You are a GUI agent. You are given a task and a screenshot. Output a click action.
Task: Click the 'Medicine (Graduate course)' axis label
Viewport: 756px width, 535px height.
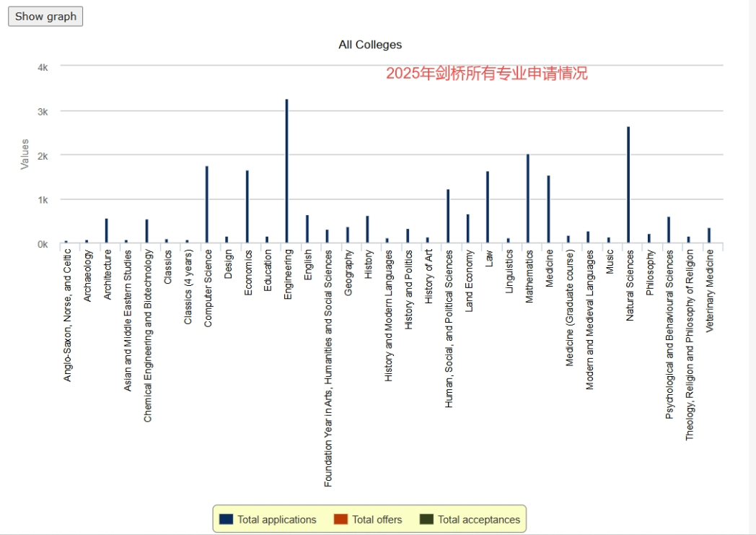(x=569, y=308)
